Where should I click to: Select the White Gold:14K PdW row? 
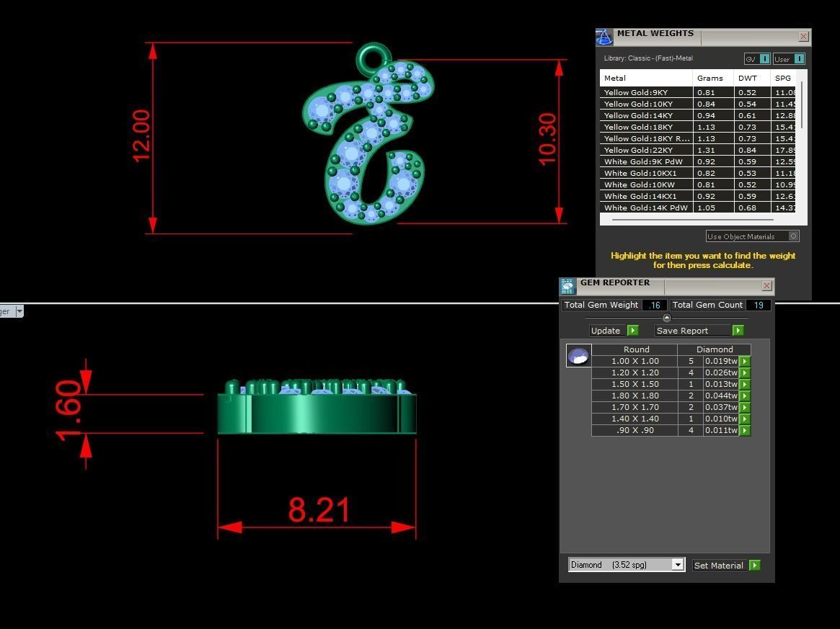[x=698, y=208]
